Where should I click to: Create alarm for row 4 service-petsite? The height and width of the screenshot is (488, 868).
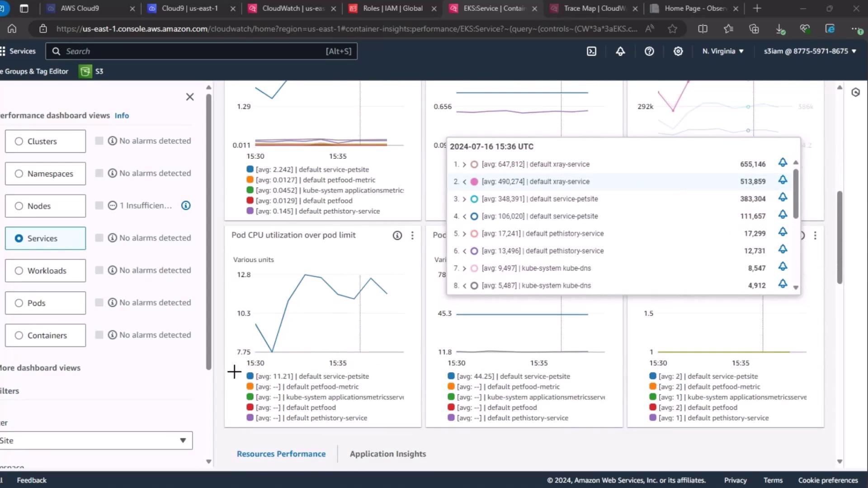click(x=783, y=215)
